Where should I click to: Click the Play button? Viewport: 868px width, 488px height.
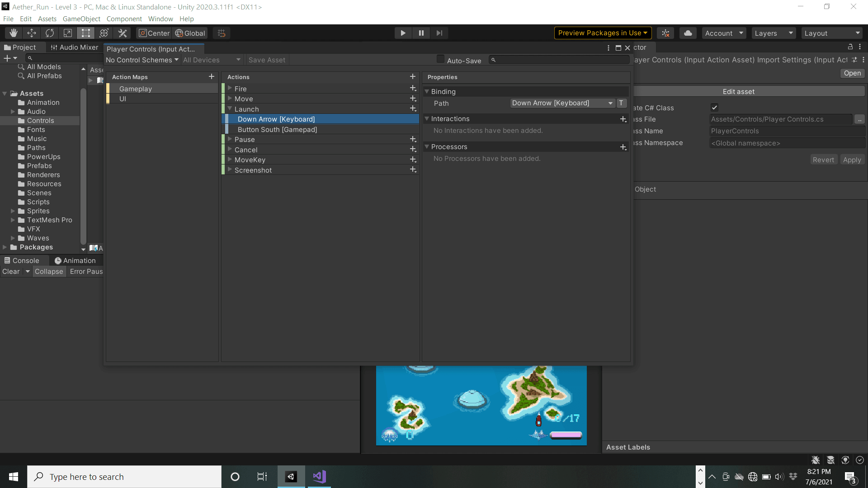click(x=403, y=33)
